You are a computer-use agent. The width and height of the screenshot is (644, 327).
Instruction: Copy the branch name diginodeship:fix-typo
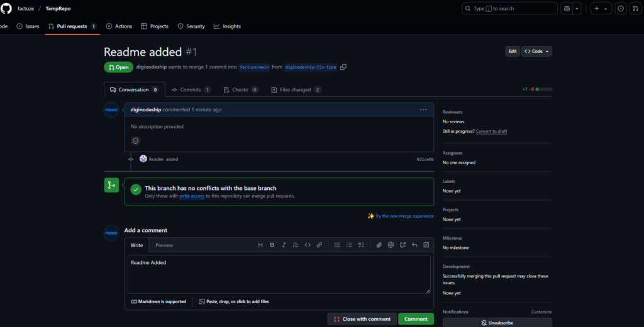(x=343, y=67)
